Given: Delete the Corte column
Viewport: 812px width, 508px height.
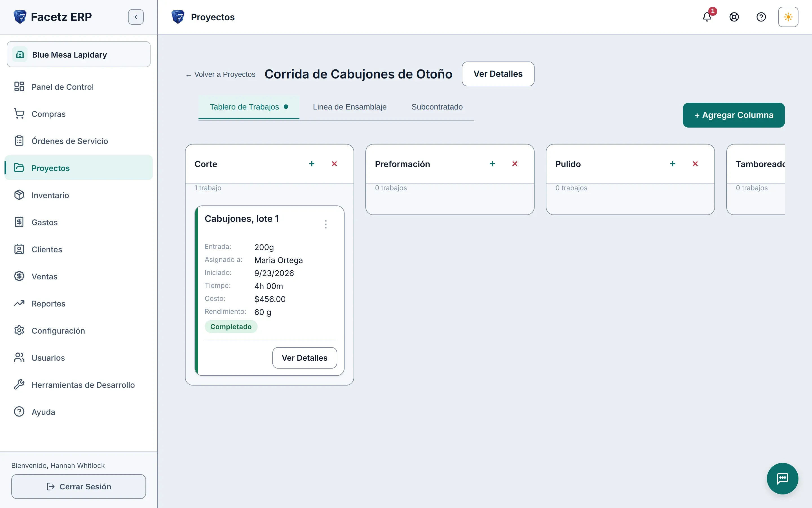Looking at the screenshot, I should tap(334, 164).
